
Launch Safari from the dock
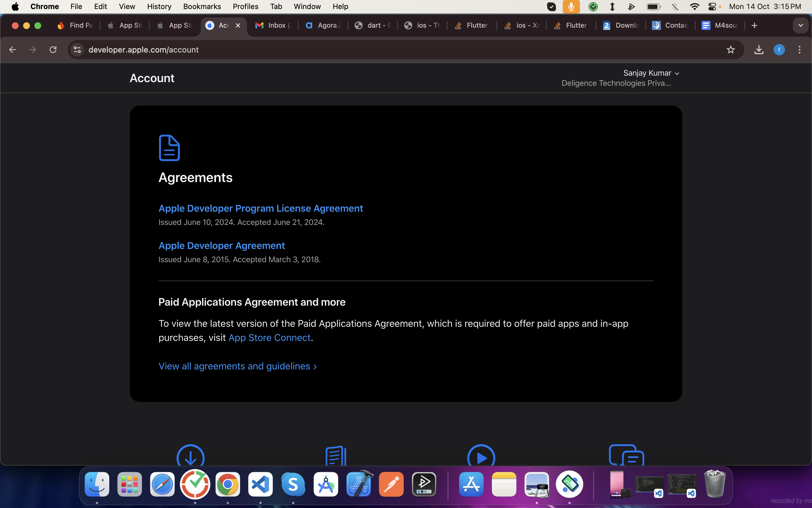point(162,484)
